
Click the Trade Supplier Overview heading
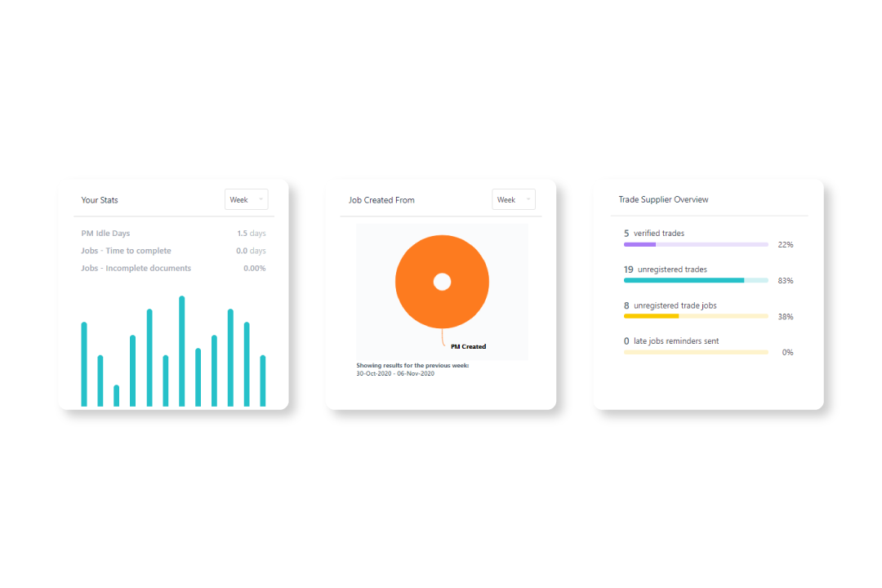[x=663, y=200]
